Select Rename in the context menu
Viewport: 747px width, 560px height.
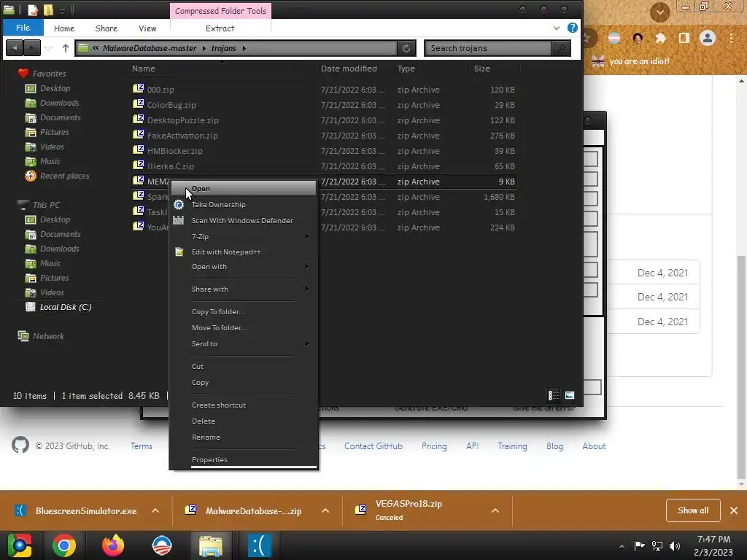click(244, 437)
